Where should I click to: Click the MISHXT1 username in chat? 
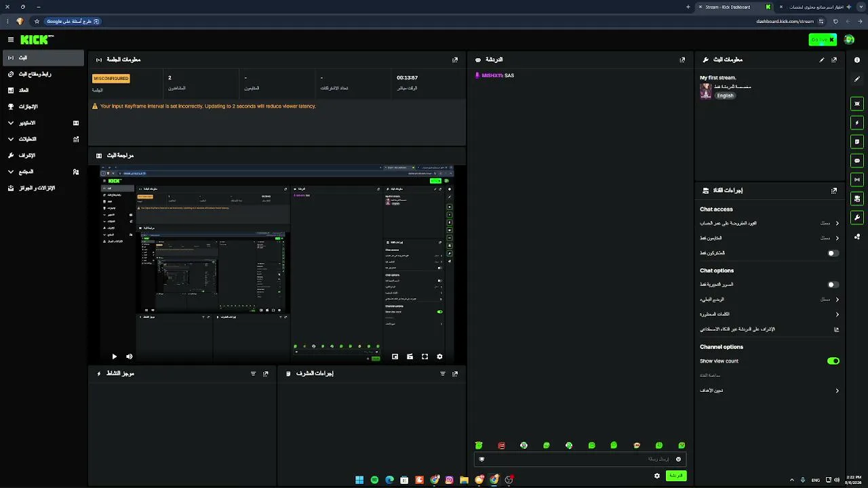[x=492, y=75]
